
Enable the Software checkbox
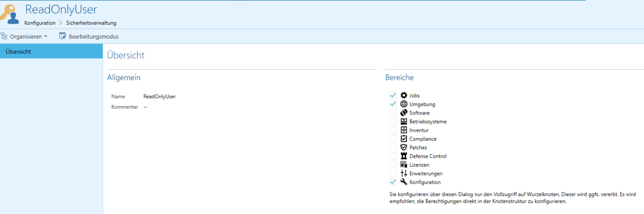pos(393,113)
